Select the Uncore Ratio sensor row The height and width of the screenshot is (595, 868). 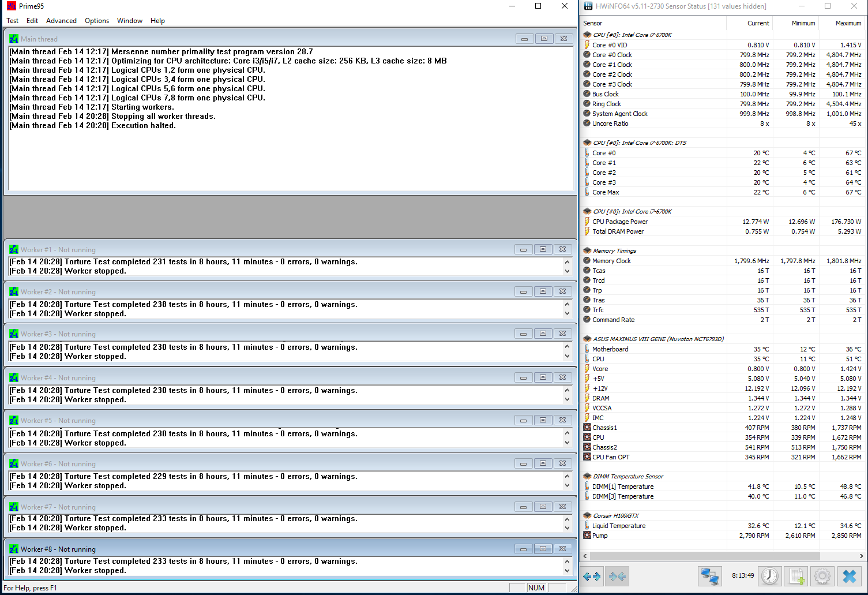pyautogui.click(x=723, y=124)
